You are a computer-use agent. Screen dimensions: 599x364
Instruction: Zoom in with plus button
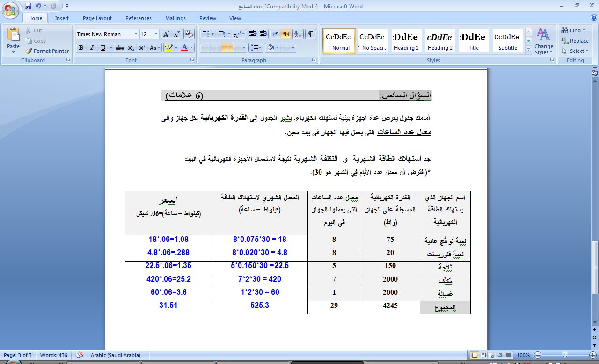click(592, 355)
